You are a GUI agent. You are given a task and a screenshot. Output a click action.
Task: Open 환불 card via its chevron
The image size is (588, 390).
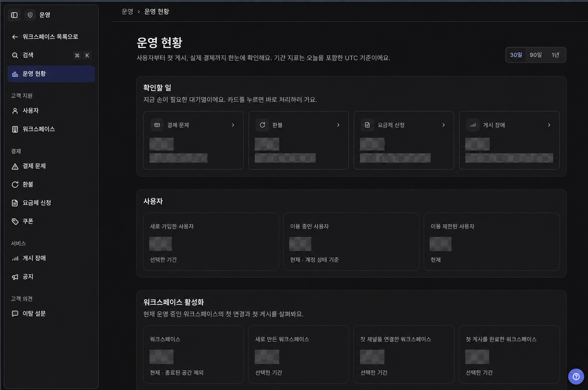[338, 125]
